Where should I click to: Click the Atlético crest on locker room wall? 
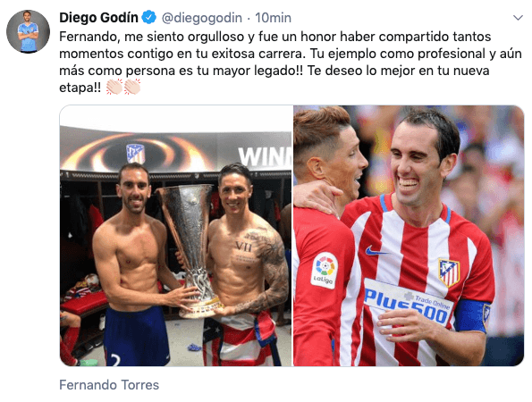[136, 154]
